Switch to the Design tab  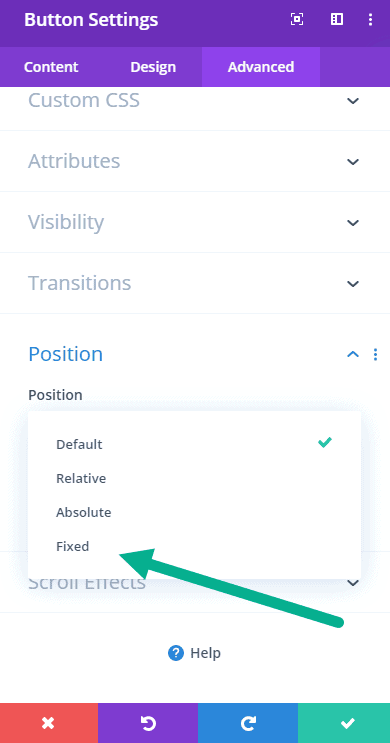[x=153, y=67]
